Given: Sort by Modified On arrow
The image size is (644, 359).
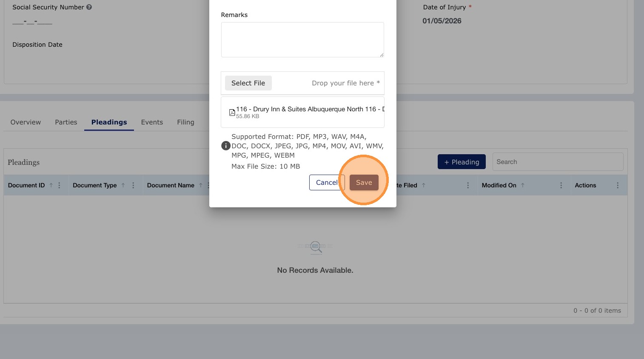Looking at the screenshot, I should click(x=523, y=185).
